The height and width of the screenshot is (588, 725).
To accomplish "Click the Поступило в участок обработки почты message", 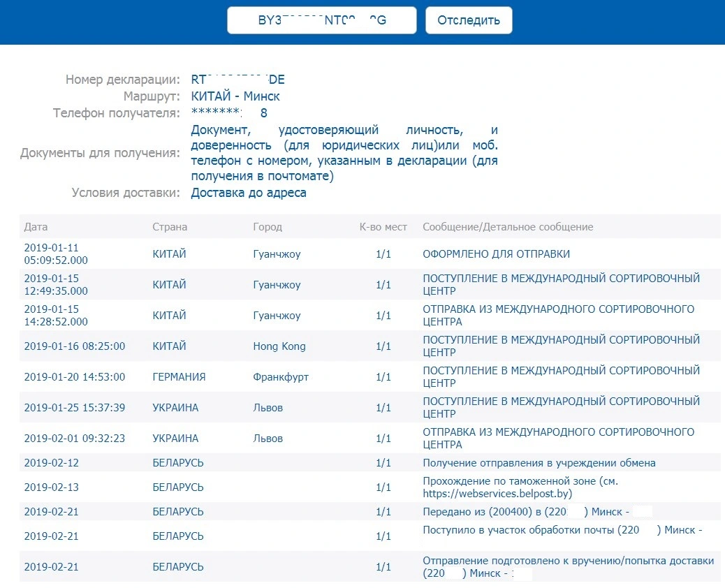I will tap(562, 530).
